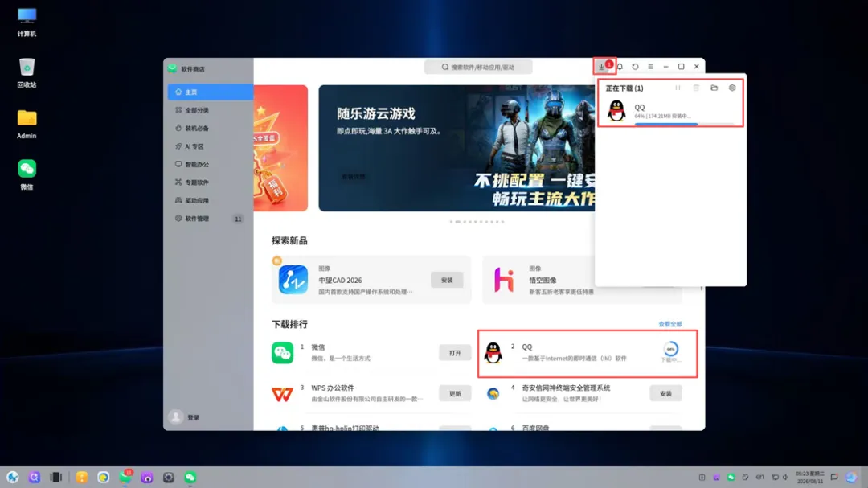Open orange app icon in taskbar
This screenshot has width=868, height=488.
tap(82, 477)
